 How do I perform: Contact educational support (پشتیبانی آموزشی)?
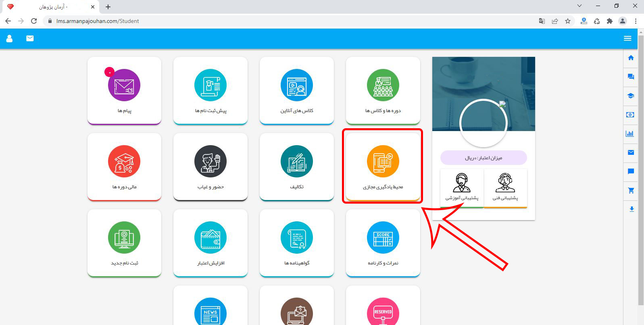point(462,188)
